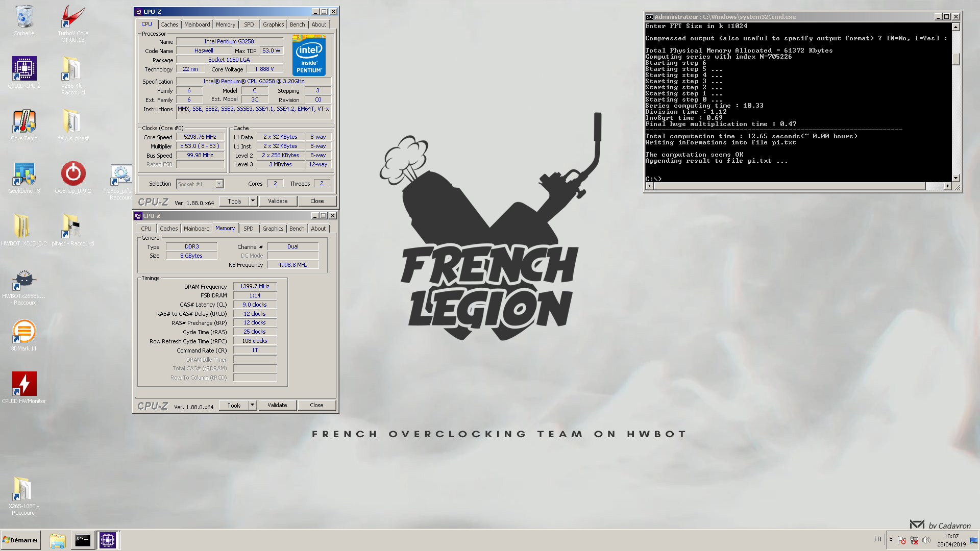Viewport: 980px width, 551px height.
Task: Click 'Total computation time : 12.65 seconds' line
Action: (x=751, y=136)
